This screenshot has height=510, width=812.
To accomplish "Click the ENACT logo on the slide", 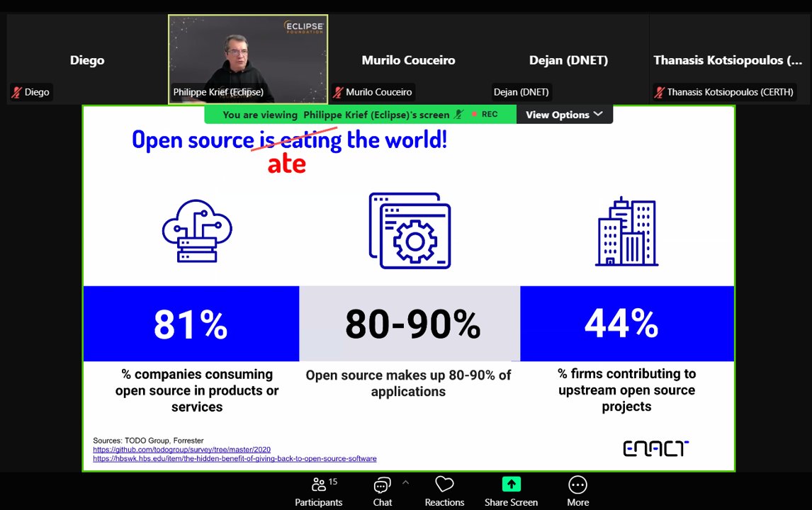I will pyautogui.click(x=655, y=448).
